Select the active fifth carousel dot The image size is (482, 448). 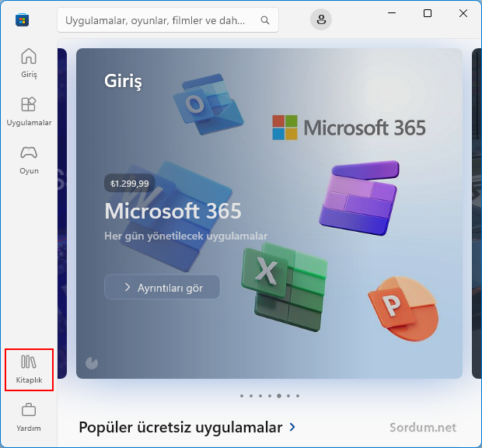[x=279, y=396]
